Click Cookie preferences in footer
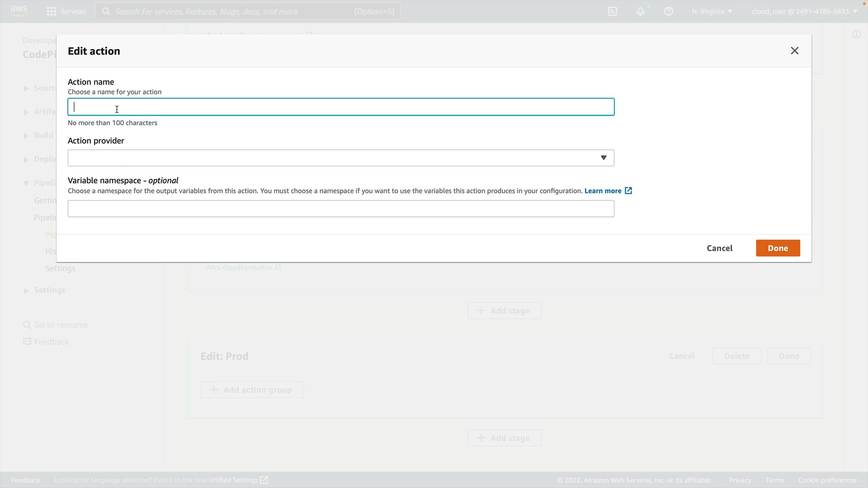 point(827,480)
